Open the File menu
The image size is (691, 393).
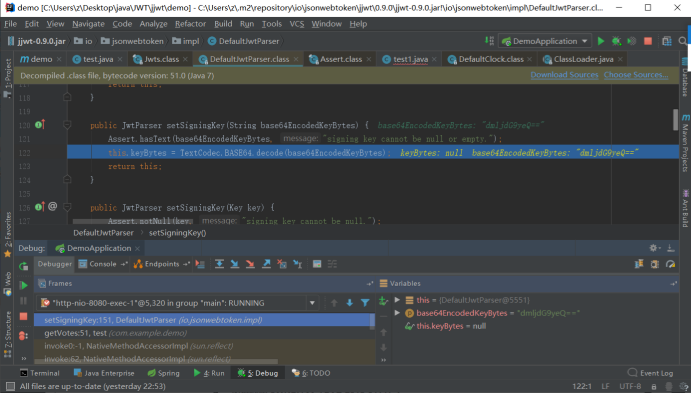(x=10, y=24)
